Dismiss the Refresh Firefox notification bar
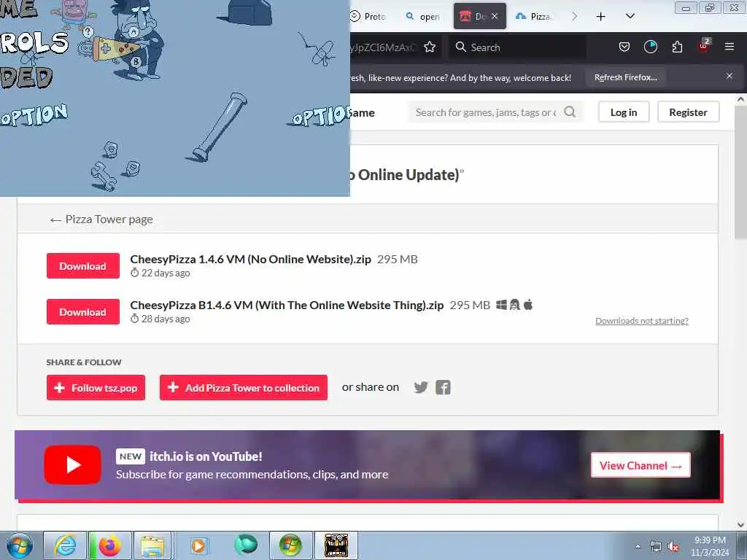Image resolution: width=747 pixels, height=560 pixels. tap(729, 76)
